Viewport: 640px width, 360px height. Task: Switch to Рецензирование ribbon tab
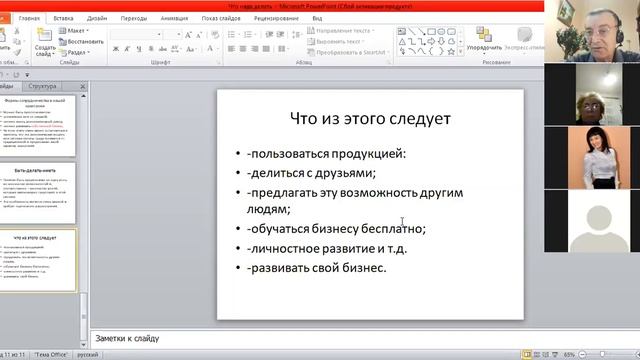(x=276, y=18)
